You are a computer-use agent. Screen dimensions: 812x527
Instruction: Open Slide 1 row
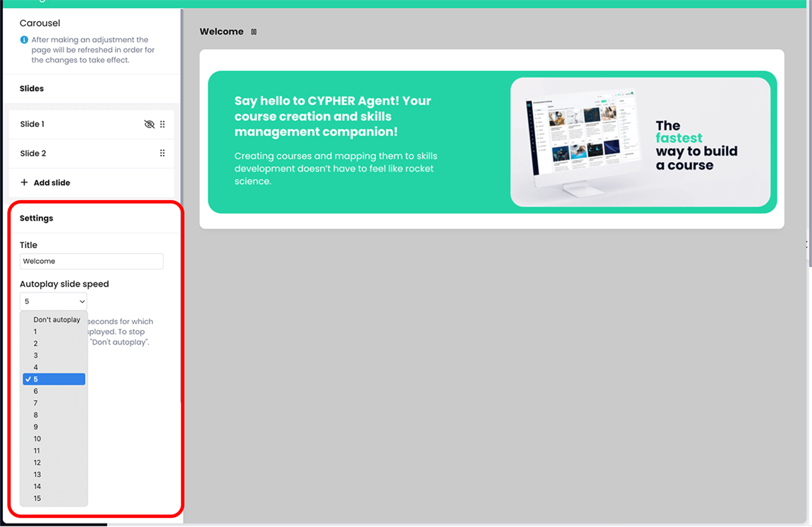91,124
